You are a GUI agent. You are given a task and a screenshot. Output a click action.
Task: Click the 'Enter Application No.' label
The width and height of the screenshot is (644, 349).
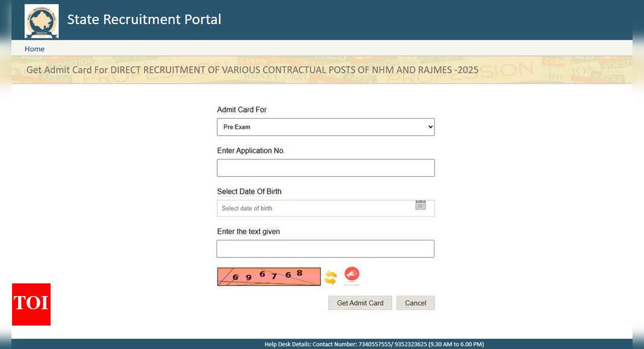[x=251, y=150]
